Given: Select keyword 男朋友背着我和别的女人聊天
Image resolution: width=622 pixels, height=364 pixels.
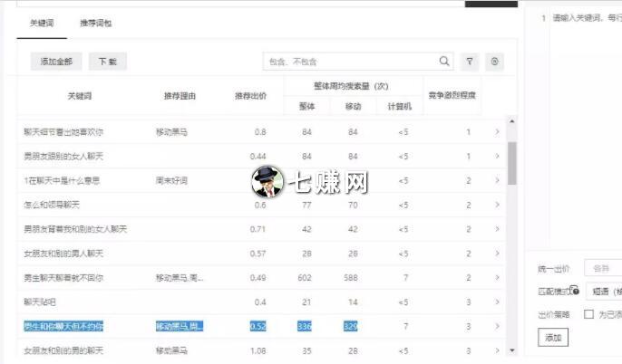Looking at the screenshot, I should point(75,229).
